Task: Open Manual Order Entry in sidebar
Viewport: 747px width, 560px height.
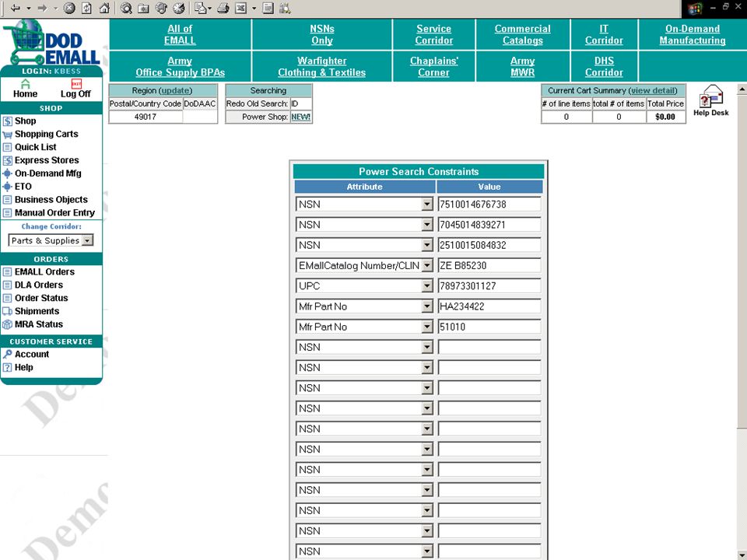Action: [x=54, y=213]
